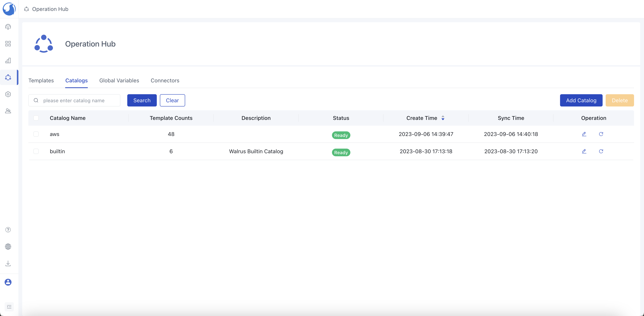Switch to the Global Variables tab

(x=119, y=80)
